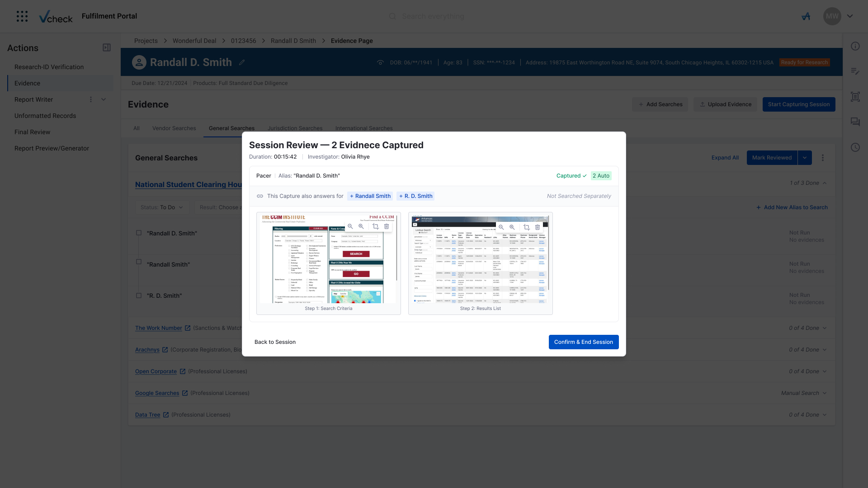
Task: Check the "Randall Smith" alias checkbox
Action: click(x=139, y=262)
